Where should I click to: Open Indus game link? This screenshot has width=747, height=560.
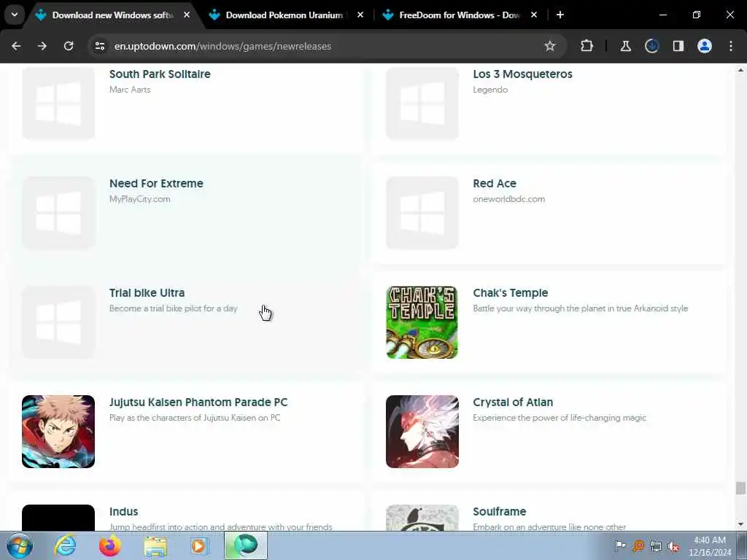point(123,512)
